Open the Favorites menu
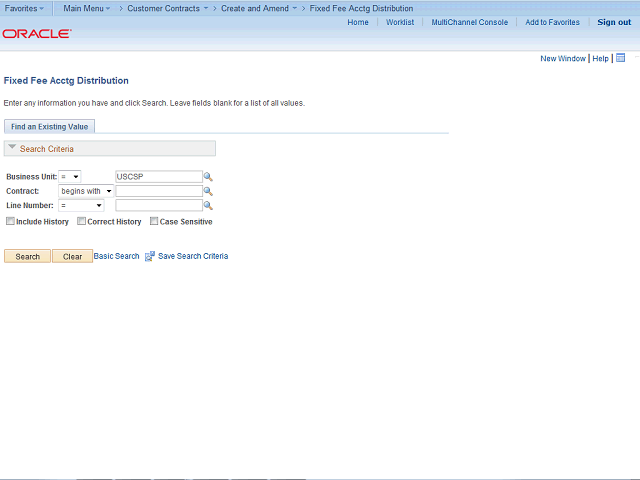The width and height of the screenshot is (640, 480). point(24,8)
